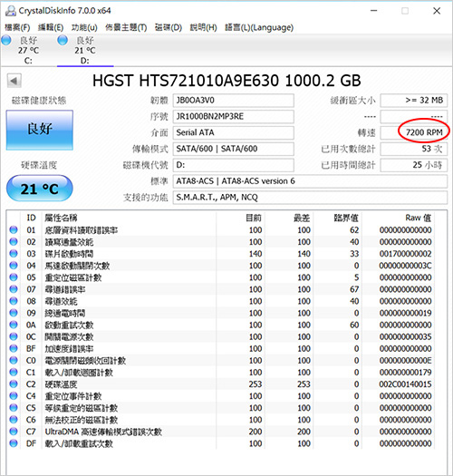Screen dimensions: 453x476
Task: Click the previous disk arrow button
Action: [x=14, y=81]
